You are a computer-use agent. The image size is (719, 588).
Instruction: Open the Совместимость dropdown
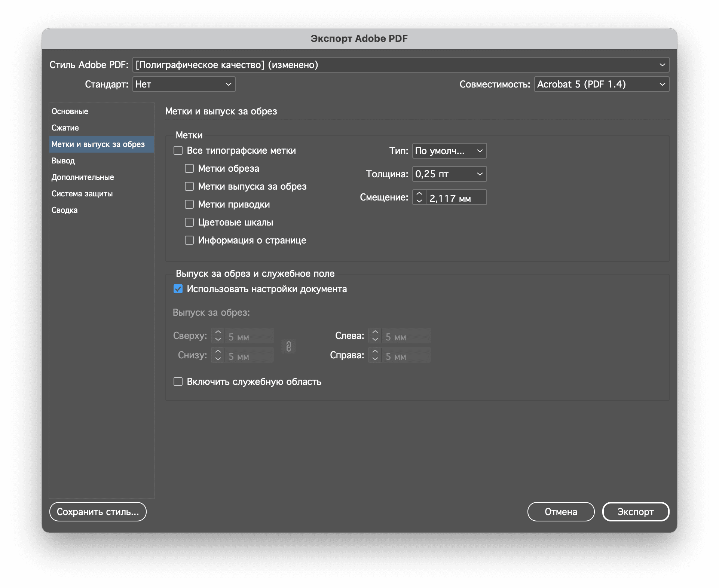602,84
